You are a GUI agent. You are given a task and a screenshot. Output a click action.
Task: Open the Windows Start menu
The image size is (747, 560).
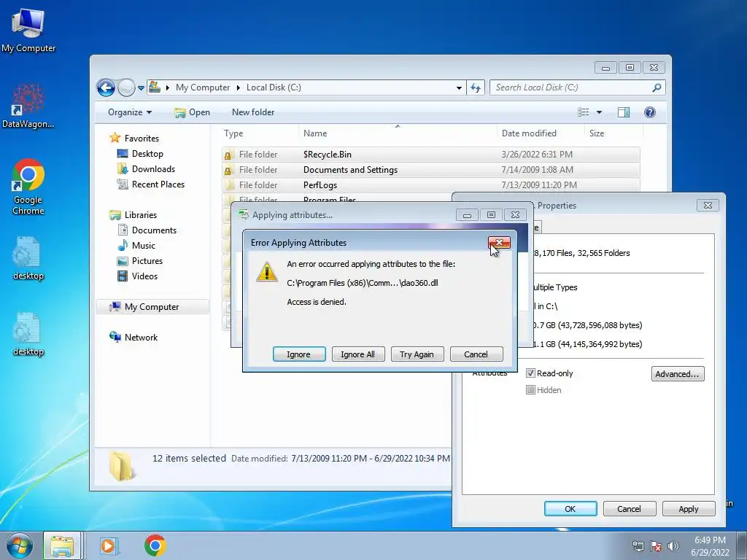[x=20, y=545]
